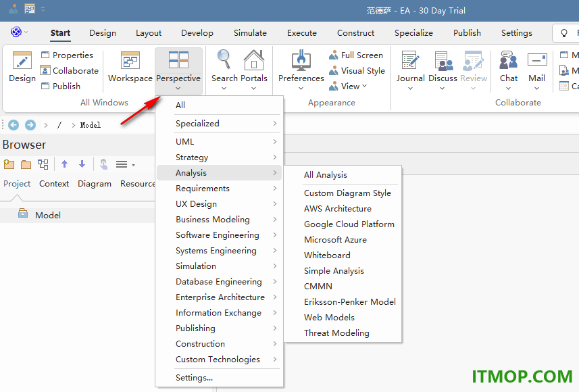Open the Publish ribbon tab
The image size is (579, 392).
467,33
